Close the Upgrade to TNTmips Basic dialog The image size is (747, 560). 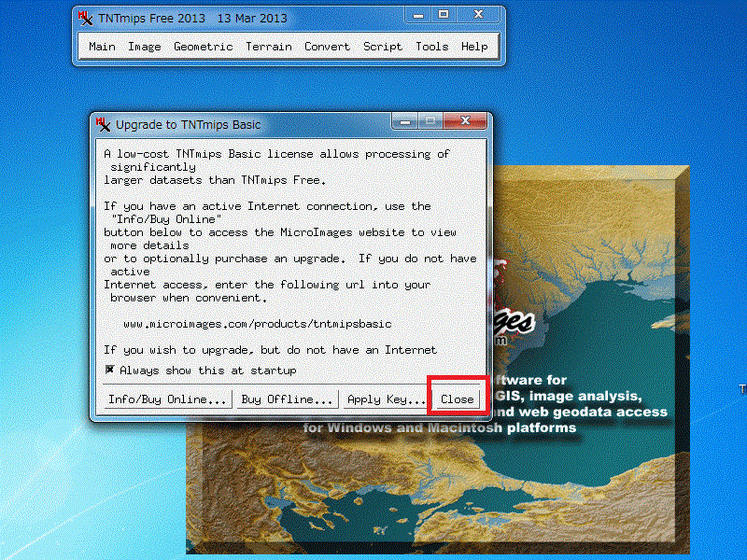click(x=458, y=399)
